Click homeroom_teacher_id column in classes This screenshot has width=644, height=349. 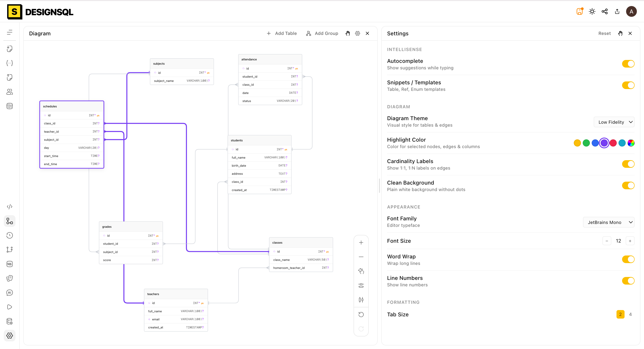(301, 268)
